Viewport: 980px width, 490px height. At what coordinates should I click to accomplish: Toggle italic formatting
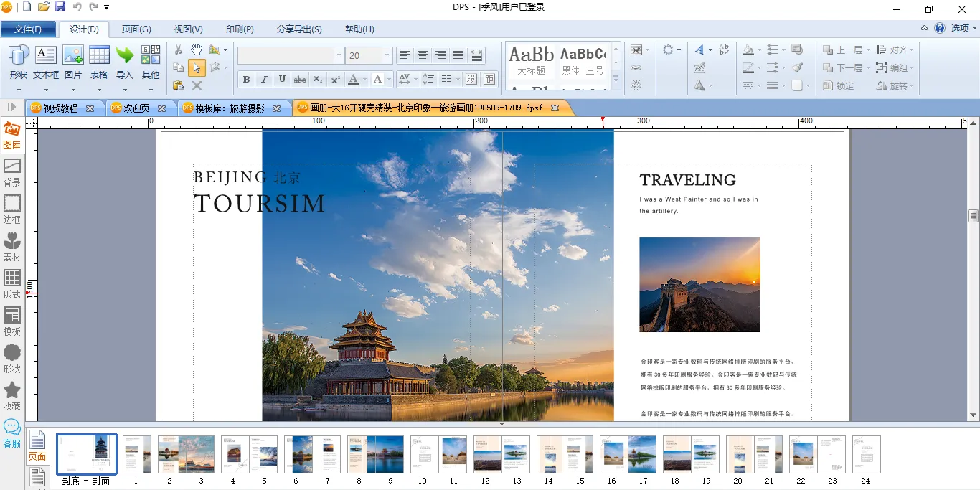(x=264, y=79)
